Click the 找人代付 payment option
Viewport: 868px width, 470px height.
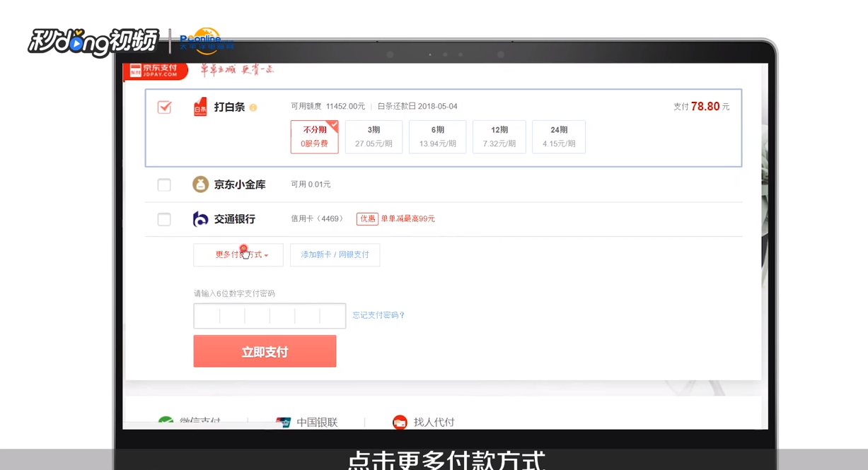pos(424,423)
